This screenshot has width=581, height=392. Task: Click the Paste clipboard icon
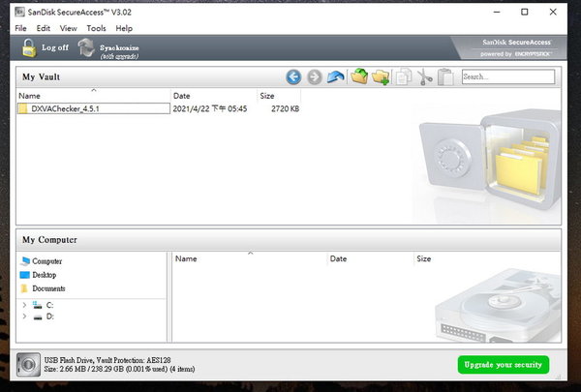point(445,77)
